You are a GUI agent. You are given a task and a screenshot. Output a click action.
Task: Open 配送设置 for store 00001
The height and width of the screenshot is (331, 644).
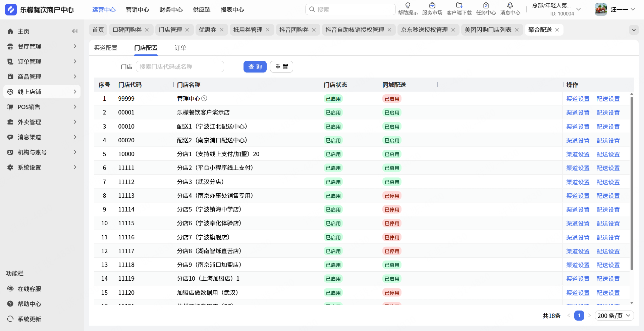608,113
